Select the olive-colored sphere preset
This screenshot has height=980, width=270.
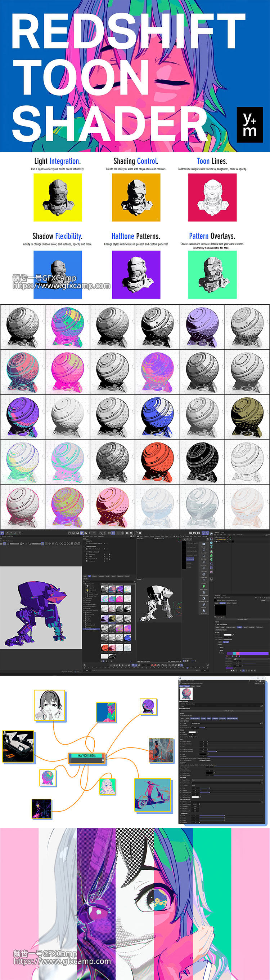tap(247, 417)
